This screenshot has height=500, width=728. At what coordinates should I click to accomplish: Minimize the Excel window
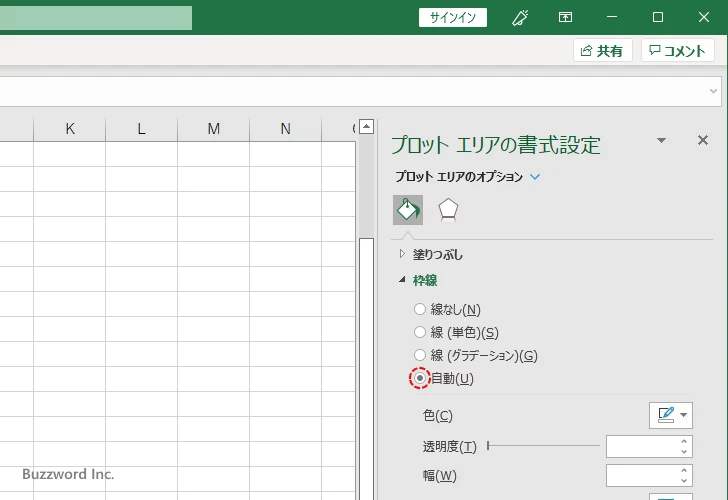click(612, 17)
